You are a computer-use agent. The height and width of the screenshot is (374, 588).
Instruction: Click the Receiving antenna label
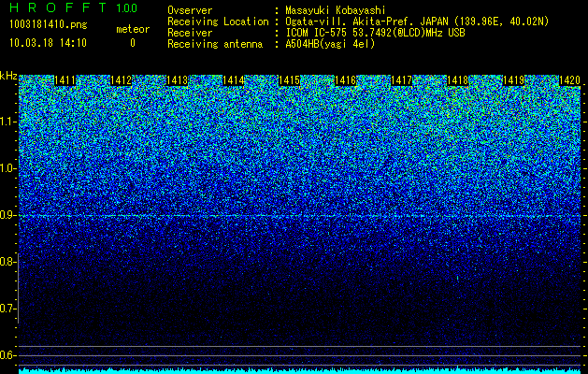point(215,44)
